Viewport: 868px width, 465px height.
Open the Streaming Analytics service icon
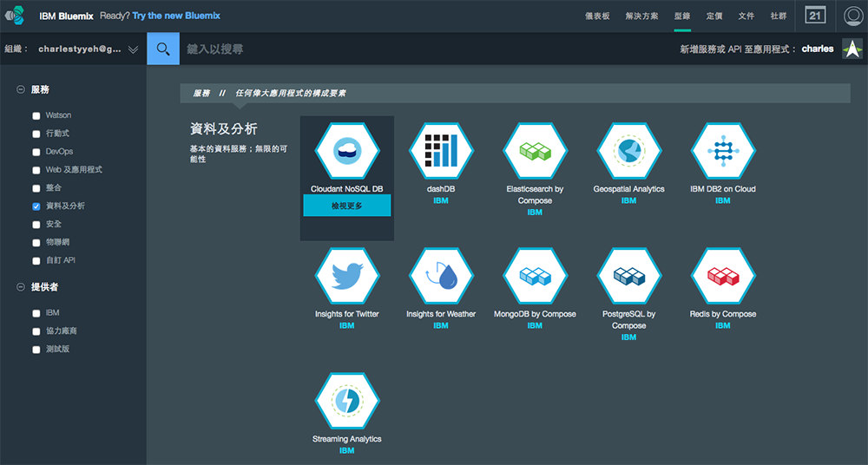(x=346, y=402)
